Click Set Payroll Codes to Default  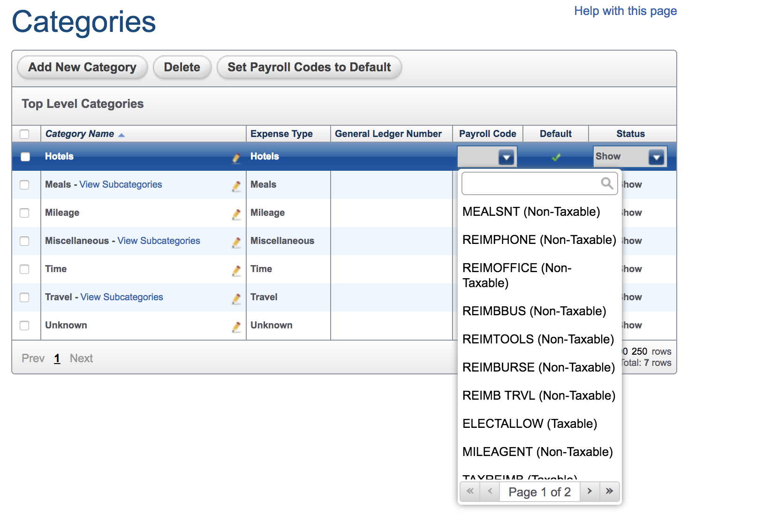pos(309,67)
